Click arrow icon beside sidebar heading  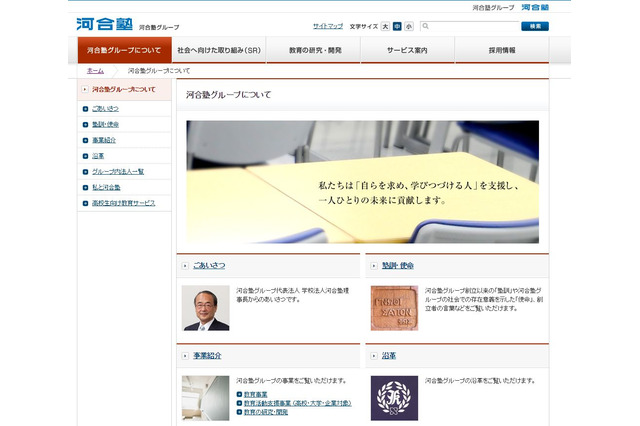coord(85,89)
